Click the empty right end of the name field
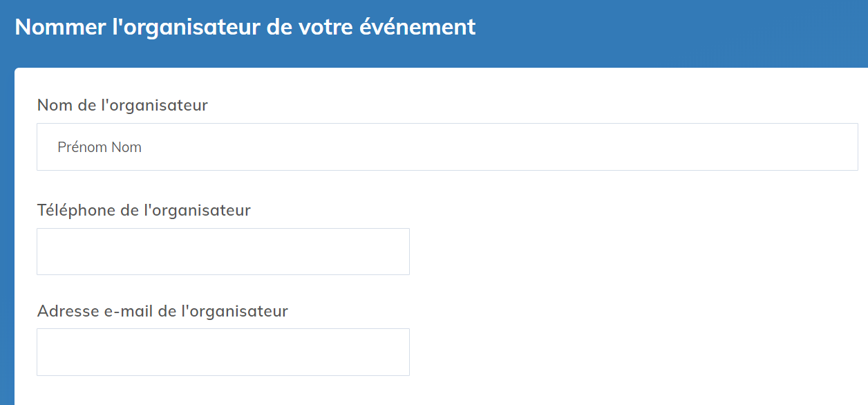Image resolution: width=868 pixels, height=405 pixels. click(x=795, y=147)
